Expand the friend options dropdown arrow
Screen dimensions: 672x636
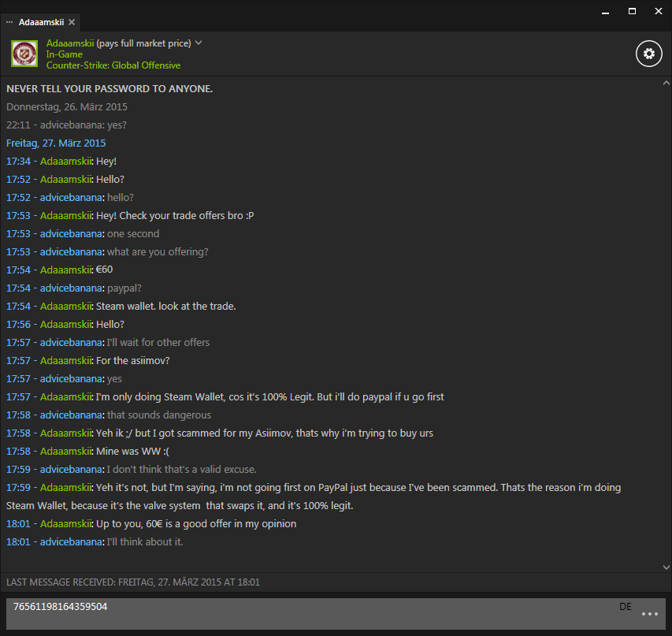pos(199,43)
